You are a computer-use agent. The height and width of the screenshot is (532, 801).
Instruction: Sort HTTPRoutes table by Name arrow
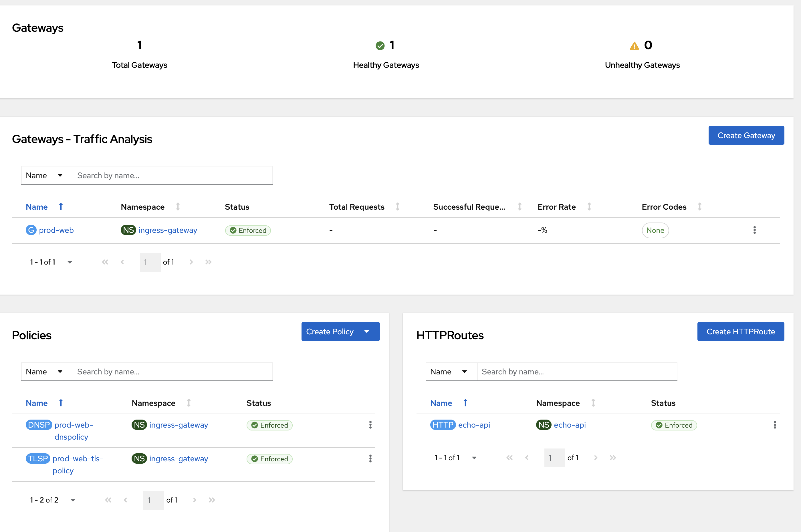pos(465,403)
